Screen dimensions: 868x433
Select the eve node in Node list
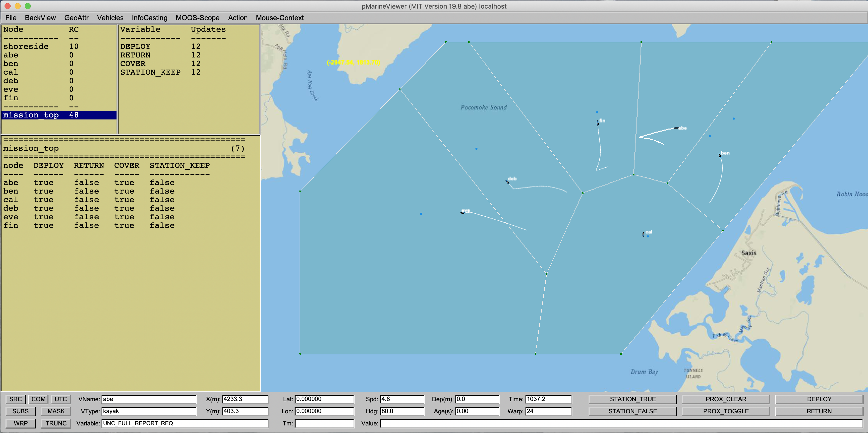(59, 89)
